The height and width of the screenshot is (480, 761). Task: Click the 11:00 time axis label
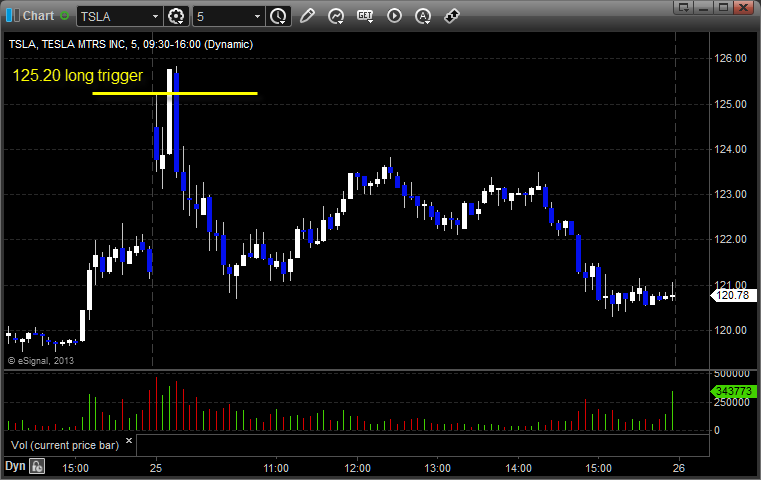tap(276, 468)
